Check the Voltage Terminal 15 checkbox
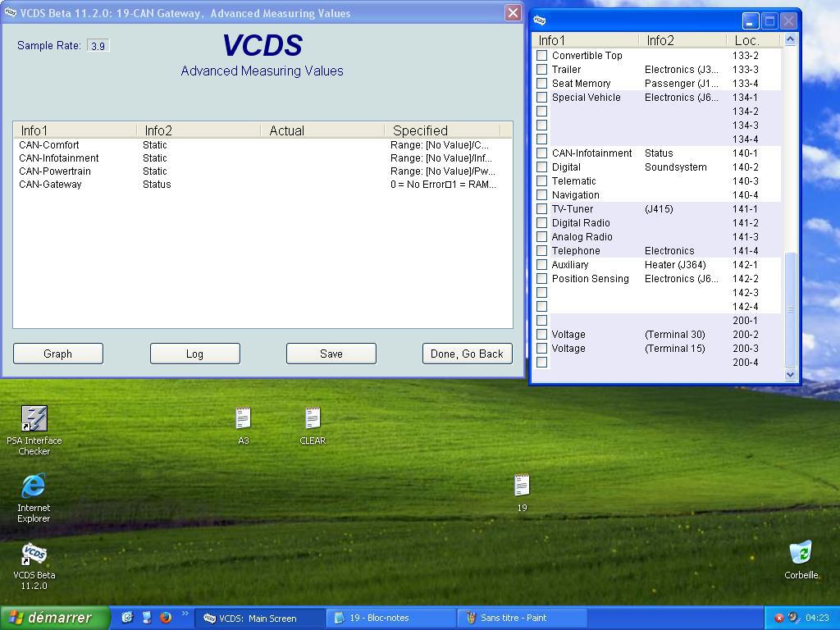The width and height of the screenshot is (840, 630). (541, 348)
